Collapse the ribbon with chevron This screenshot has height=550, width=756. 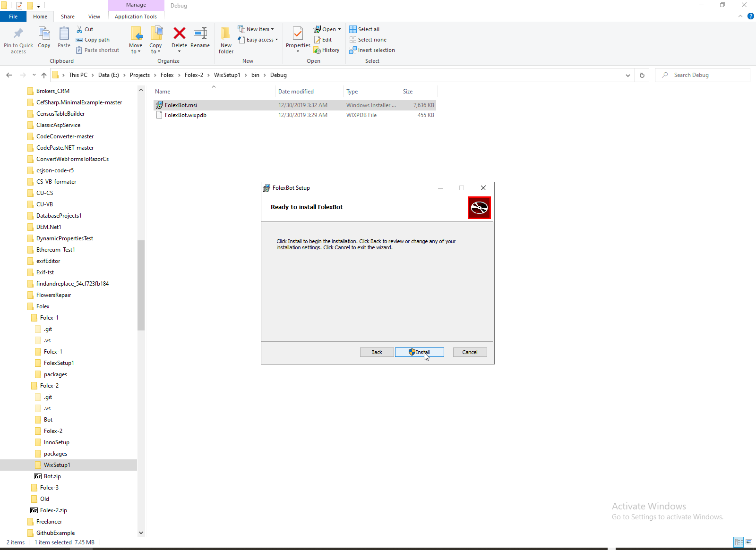pyautogui.click(x=740, y=16)
